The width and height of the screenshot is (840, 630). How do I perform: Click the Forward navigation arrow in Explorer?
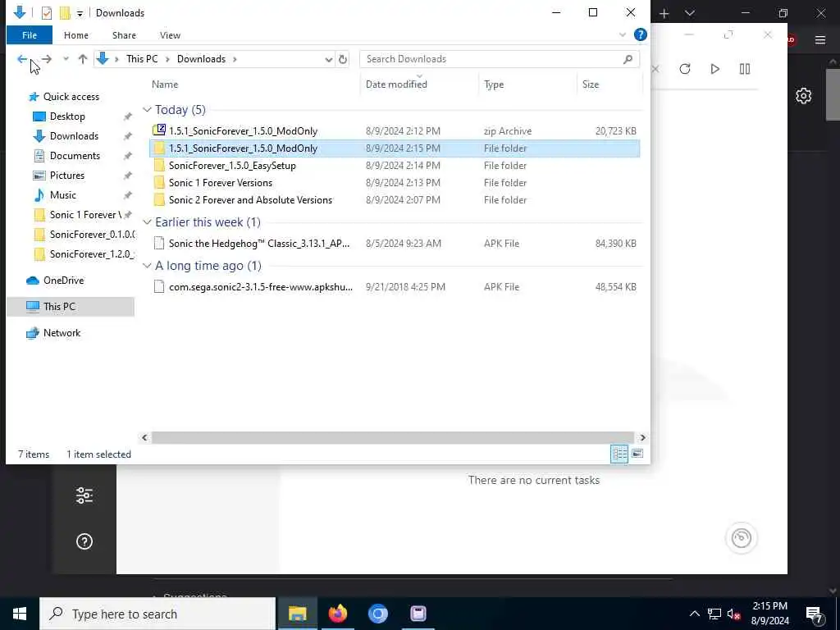pos(47,59)
